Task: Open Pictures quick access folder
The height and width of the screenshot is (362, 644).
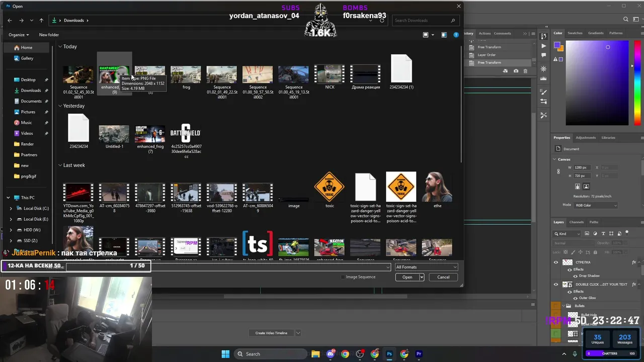Action: pos(28,112)
